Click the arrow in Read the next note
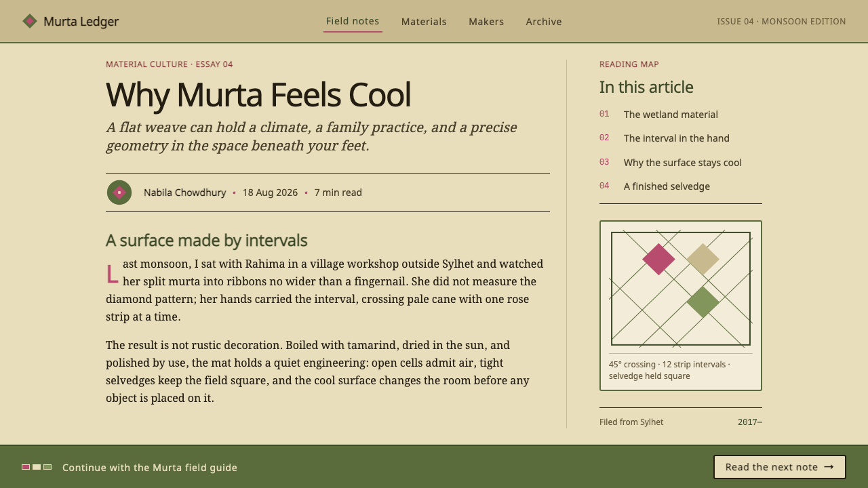 point(829,467)
